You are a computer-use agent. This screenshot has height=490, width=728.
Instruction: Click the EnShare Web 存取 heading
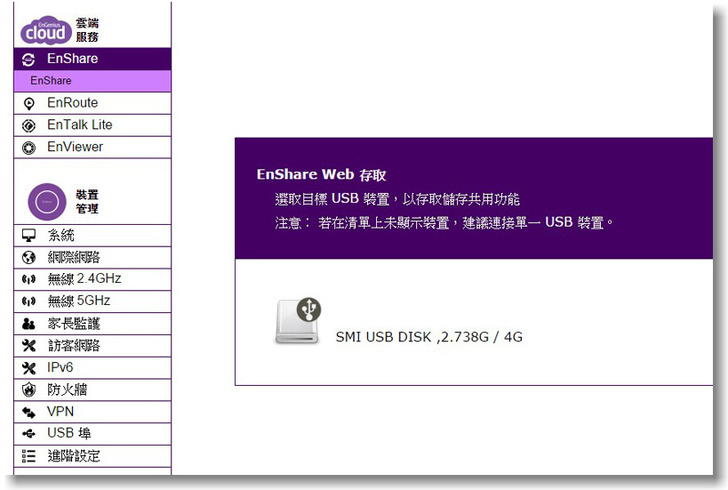coord(321,175)
